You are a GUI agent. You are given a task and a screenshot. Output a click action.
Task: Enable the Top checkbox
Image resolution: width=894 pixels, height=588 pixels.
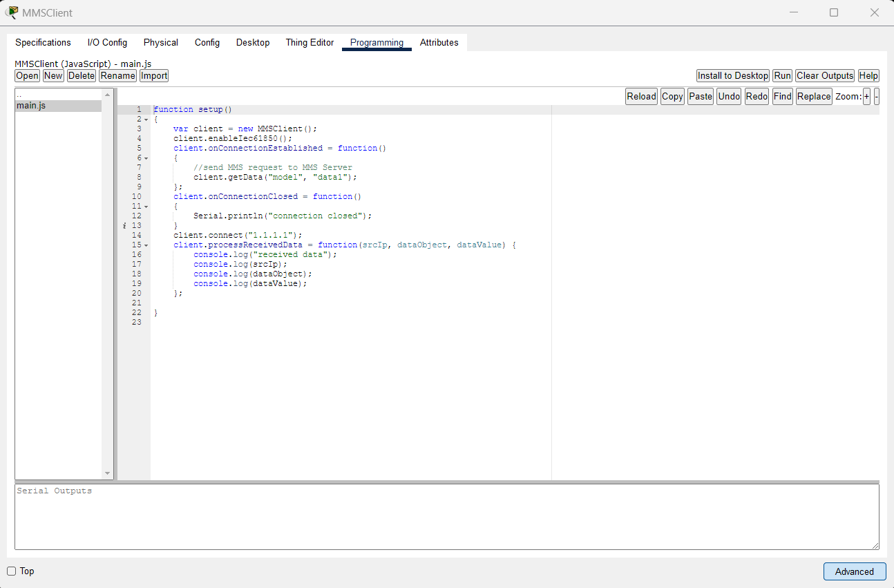click(x=11, y=571)
